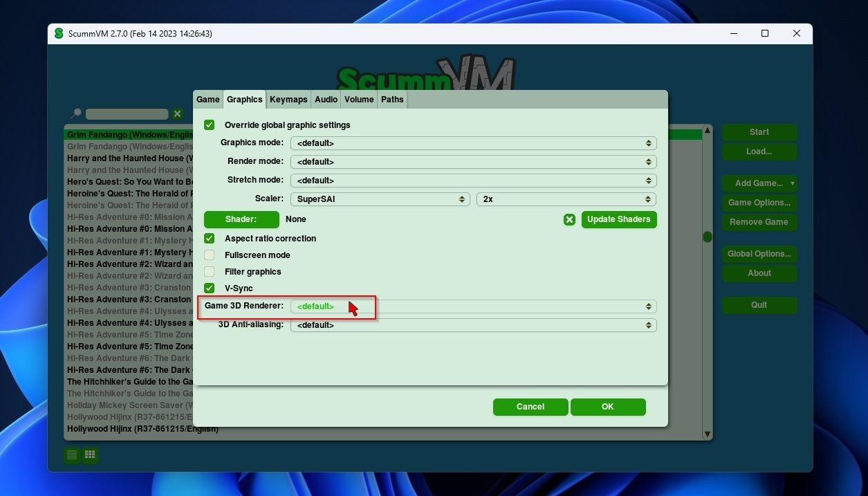Click ScummVM app icon in title bar
This screenshot has width=868, height=496.
pos(59,33)
